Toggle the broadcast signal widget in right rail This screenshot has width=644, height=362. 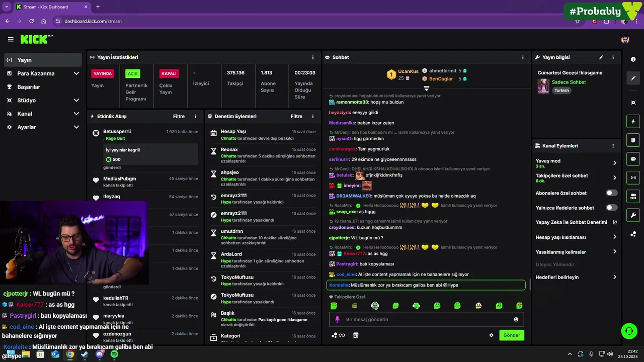(633, 177)
